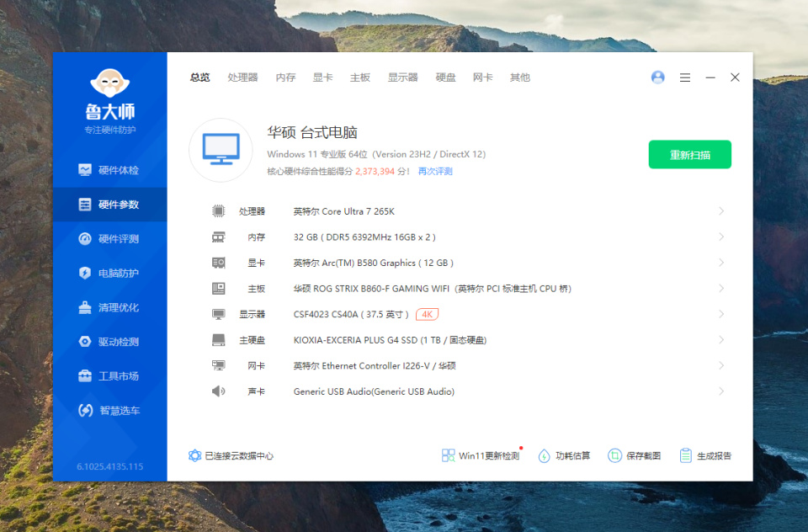
Task: Click 32 GB DDR5 6392MHz memory text
Action: coord(364,237)
